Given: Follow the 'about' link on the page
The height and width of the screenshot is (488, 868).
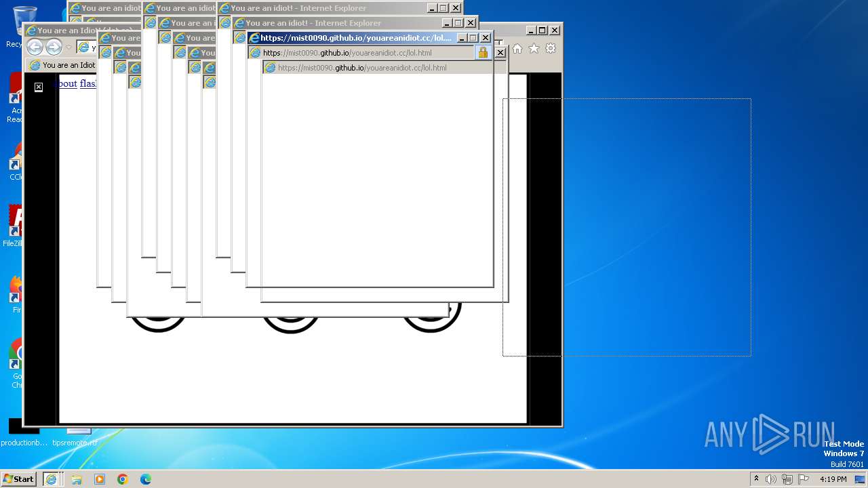Looking at the screenshot, I should (x=66, y=83).
